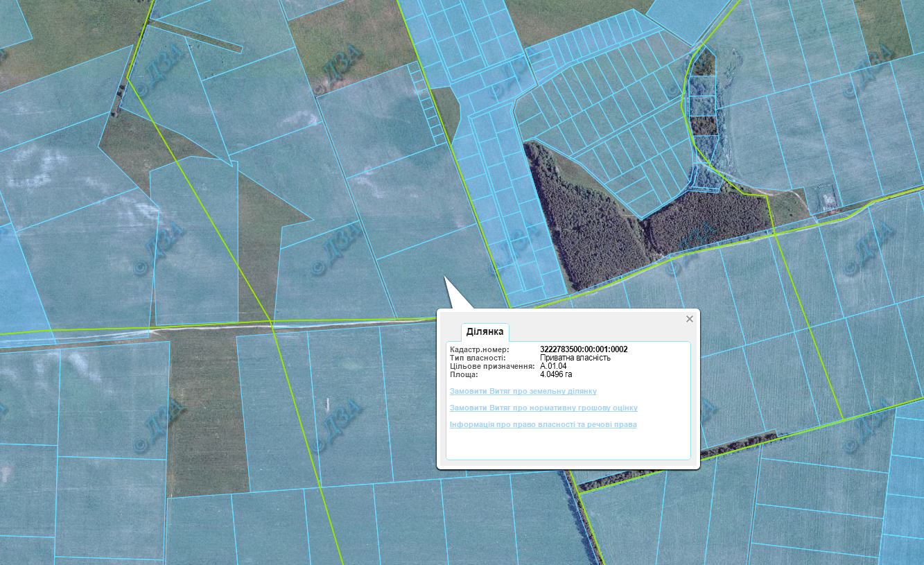Image resolution: width=924 pixels, height=565 pixels.
Task: Click the wooded strip beside the curved road
Action: tap(704, 125)
